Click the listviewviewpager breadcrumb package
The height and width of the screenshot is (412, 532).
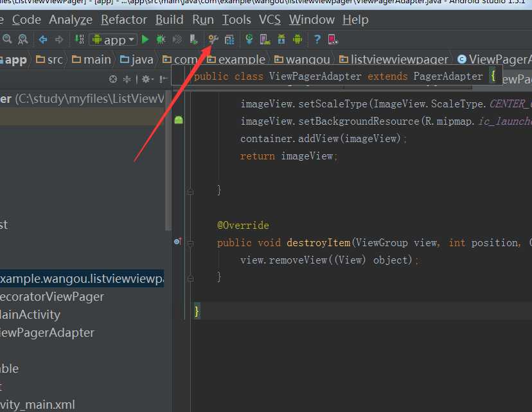(394, 60)
